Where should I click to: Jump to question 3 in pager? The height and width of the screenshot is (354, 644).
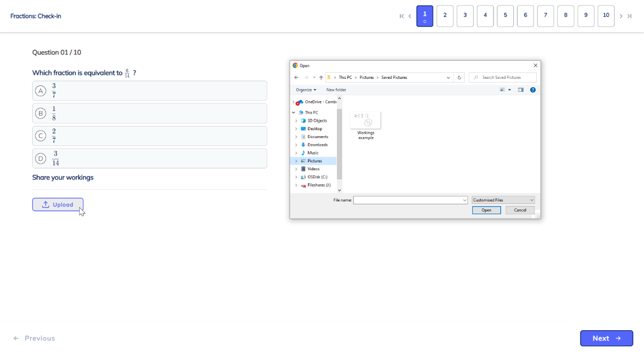point(465,16)
